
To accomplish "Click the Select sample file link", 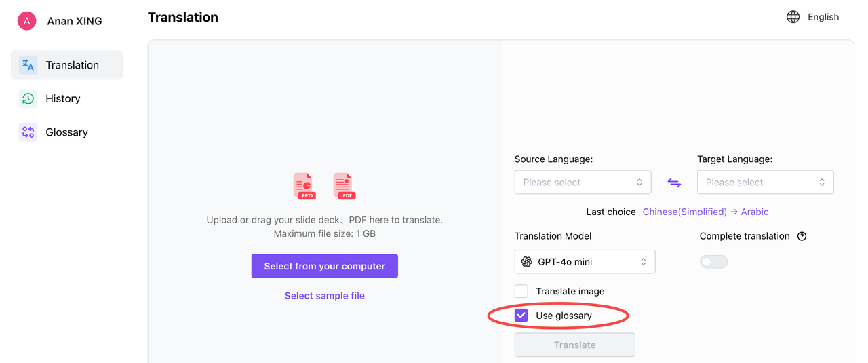I will pyautogui.click(x=325, y=296).
